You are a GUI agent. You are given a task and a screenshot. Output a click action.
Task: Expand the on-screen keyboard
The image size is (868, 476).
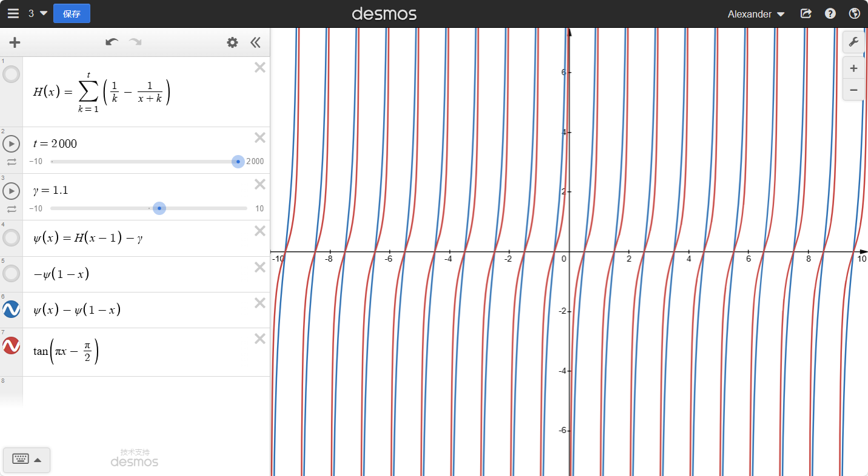pos(27,460)
